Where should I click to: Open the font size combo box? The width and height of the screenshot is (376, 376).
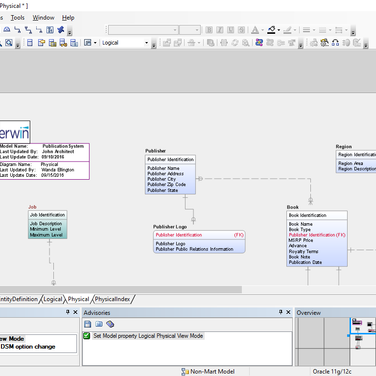coord(190,30)
